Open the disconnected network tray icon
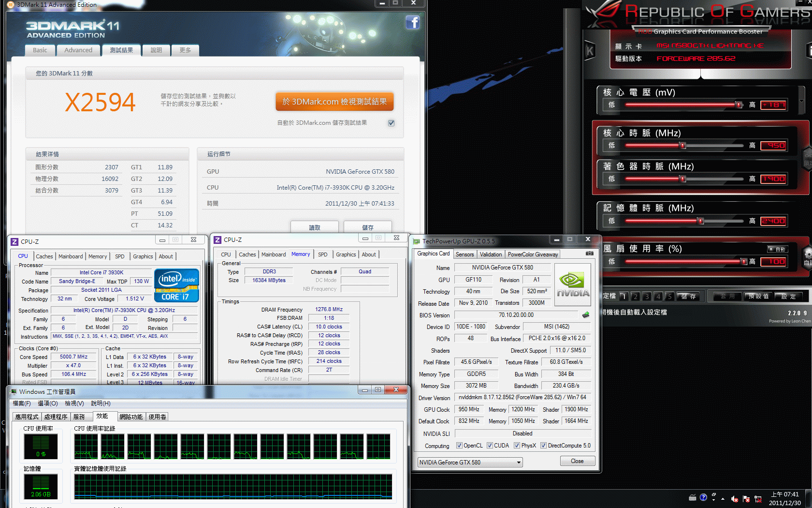The width and height of the screenshot is (812, 508). point(758,499)
